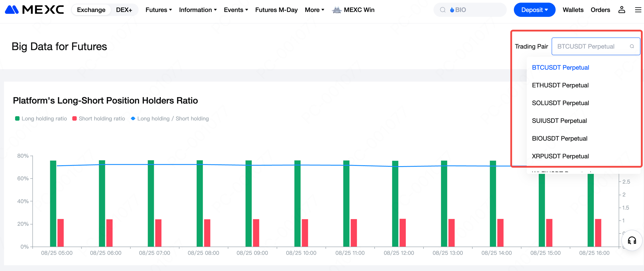
Task: Expand the Information dropdown menu
Action: point(197,10)
